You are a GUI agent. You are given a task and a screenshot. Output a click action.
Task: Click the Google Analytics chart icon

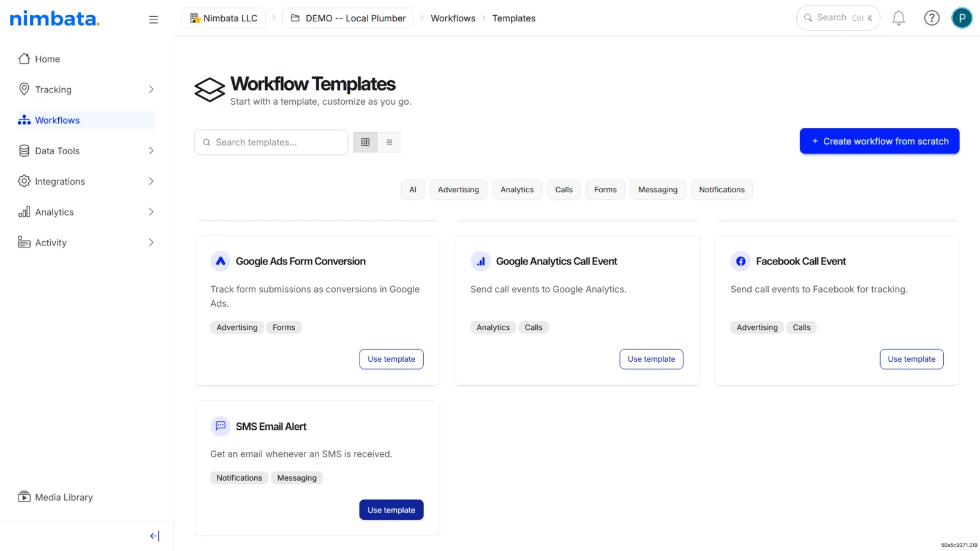(481, 261)
